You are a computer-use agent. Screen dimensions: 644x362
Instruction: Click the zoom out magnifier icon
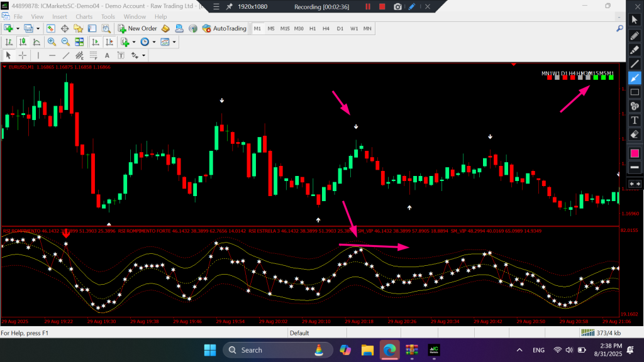click(65, 42)
